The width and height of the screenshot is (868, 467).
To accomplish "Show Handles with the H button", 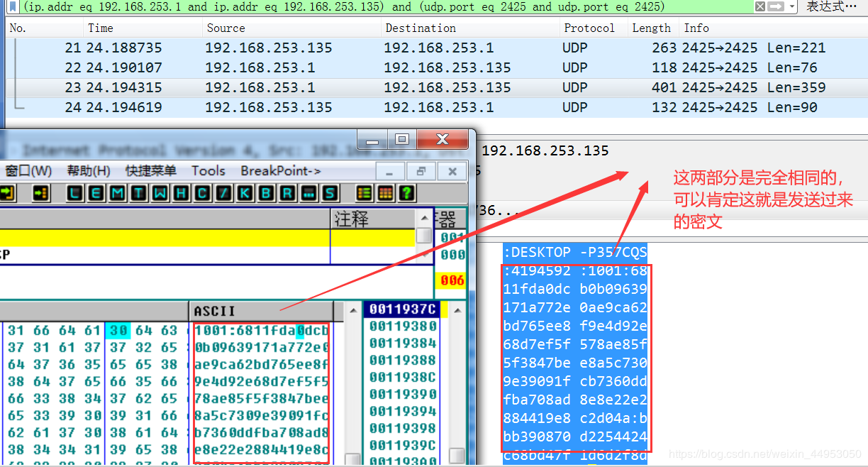I will tap(182, 193).
